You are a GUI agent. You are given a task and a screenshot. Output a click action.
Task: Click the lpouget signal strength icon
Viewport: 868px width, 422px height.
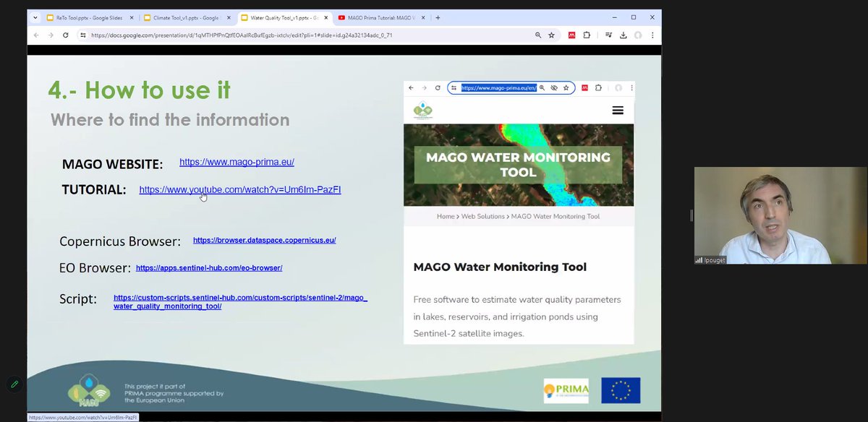tap(699, 259)
